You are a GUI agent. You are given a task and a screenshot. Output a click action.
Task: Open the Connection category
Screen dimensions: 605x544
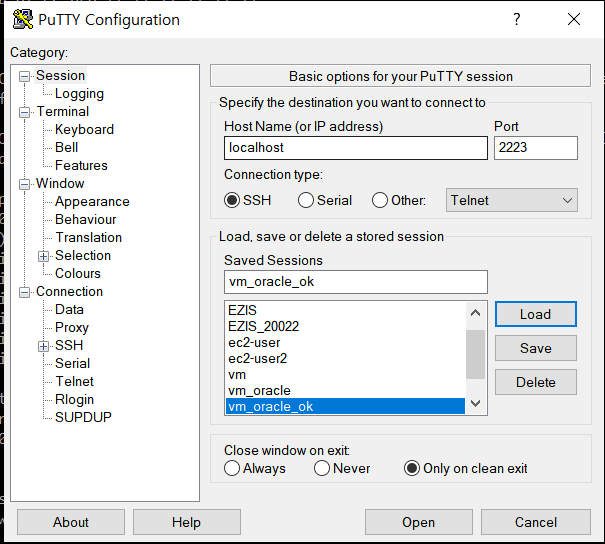(x=69, y=292)
